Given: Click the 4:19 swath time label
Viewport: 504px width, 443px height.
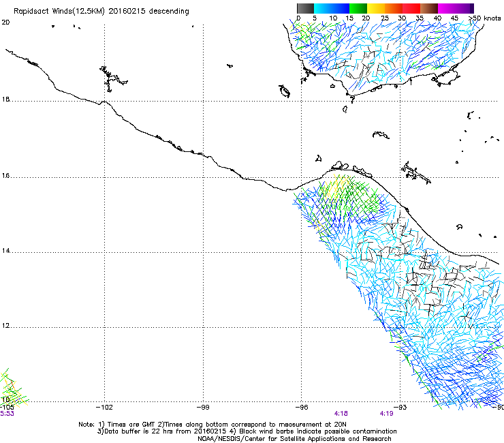Looking at the screenshot, I should click(x=386, y=414).
